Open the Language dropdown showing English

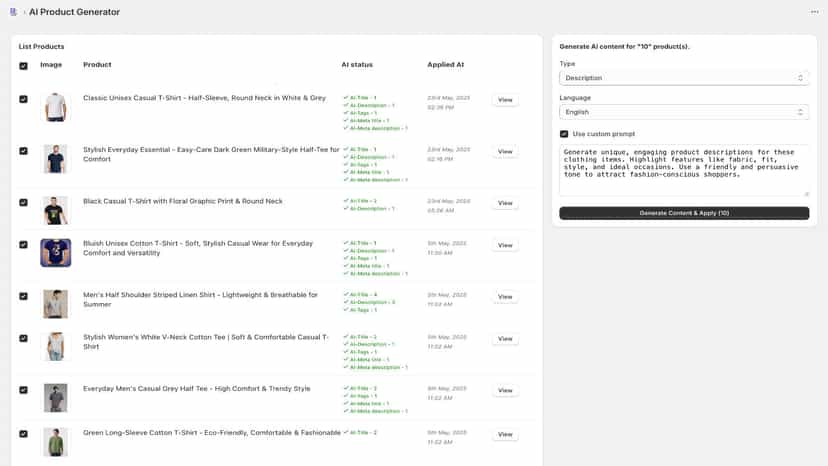click(x=684, y=112)
